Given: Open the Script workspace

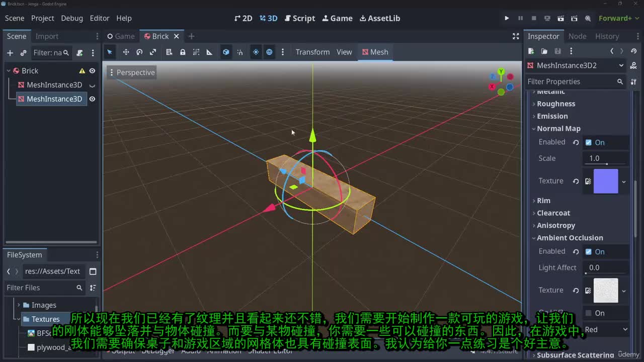Looking at the screenshot, I should [x=300, y=18].
